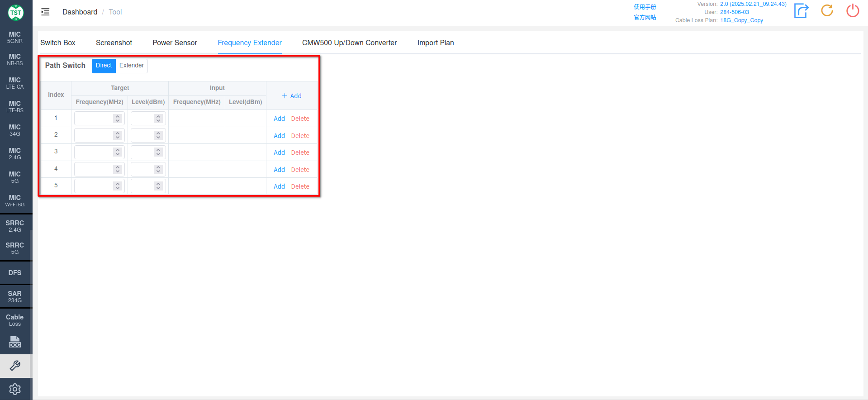Click row 1 Frequency stepper arrows
868x400 pixels.
click(x=118, y=119)
